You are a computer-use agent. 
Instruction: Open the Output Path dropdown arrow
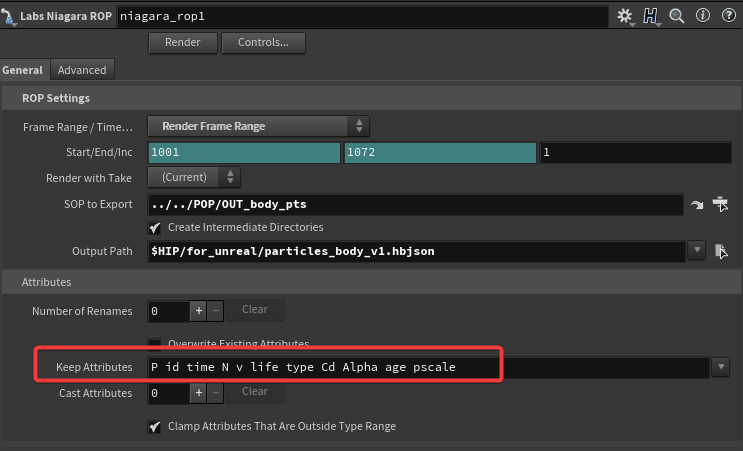click(697, 250)
